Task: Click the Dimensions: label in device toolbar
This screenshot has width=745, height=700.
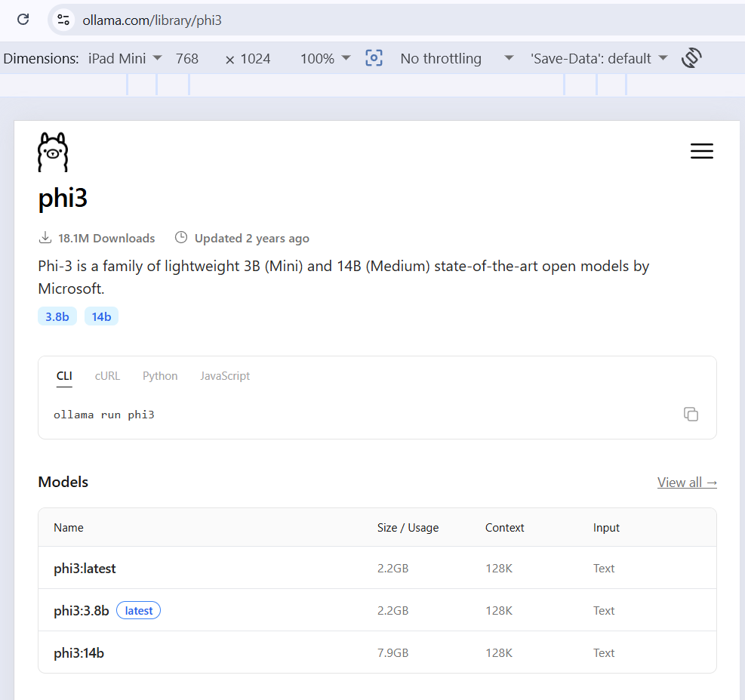Action: 41,58
